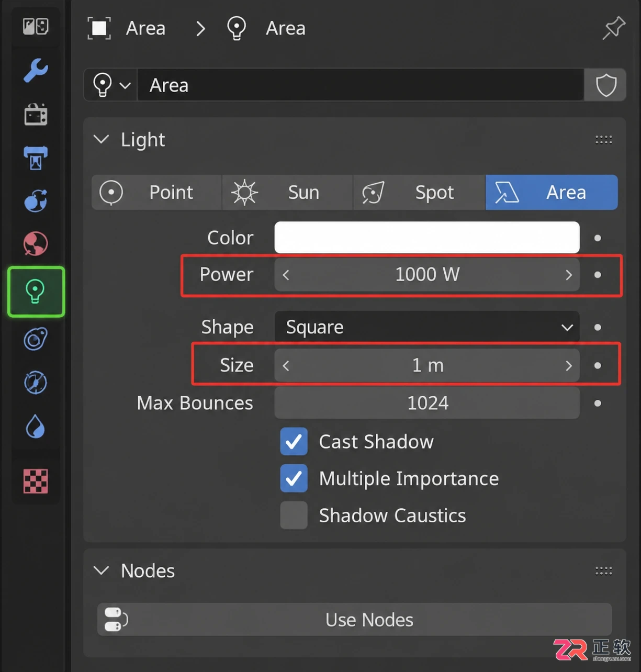
Task: Select the Area light type
Action: click(x=552, y=192)
